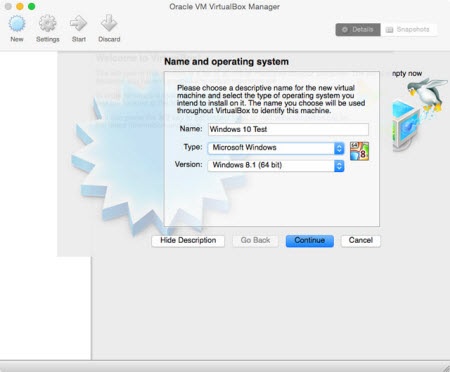Screen dimensions: 450x372
Task: Click the New virtual machine icon
Action: pos(17,24)
